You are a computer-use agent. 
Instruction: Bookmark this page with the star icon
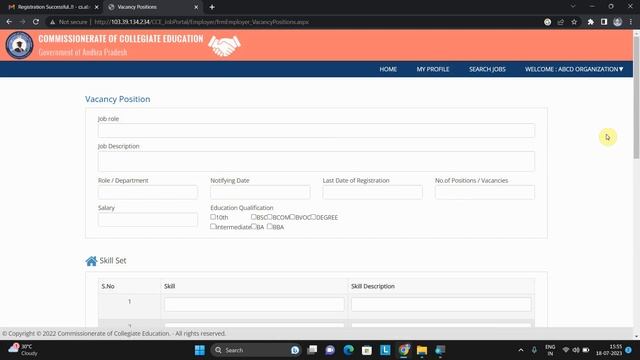[574, 22]
